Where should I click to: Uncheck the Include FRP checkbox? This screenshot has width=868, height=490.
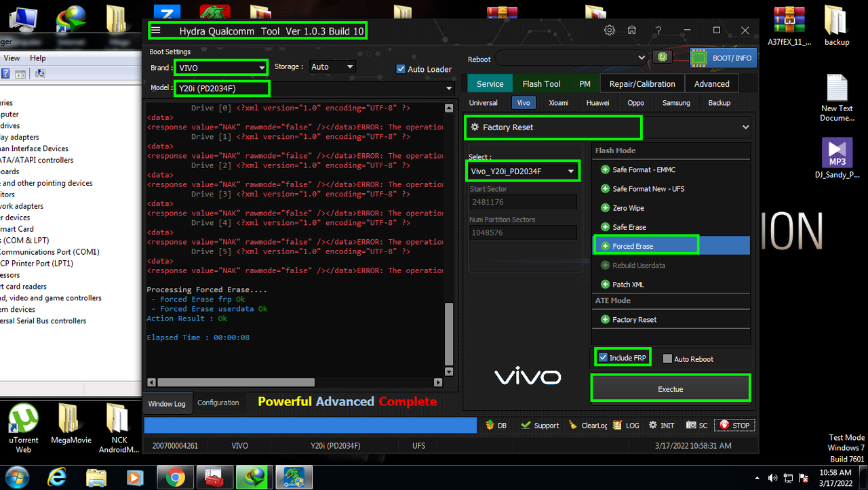point(603,357)
